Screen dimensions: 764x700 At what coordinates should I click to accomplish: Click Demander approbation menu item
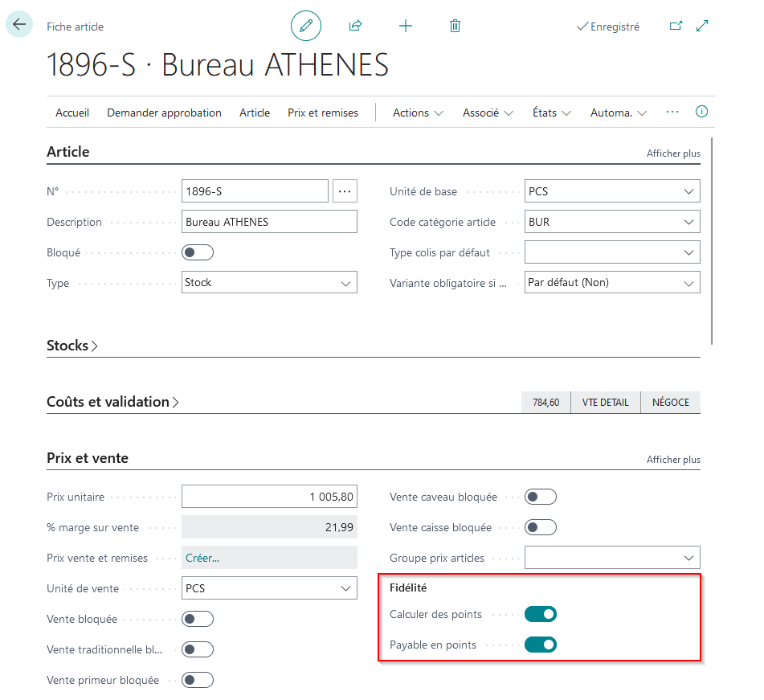[x=164, y=113]
